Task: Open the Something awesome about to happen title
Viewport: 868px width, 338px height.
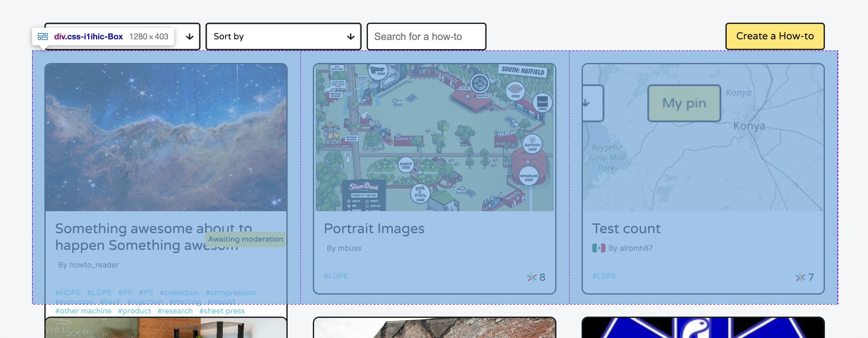Action: click(154, 237)
